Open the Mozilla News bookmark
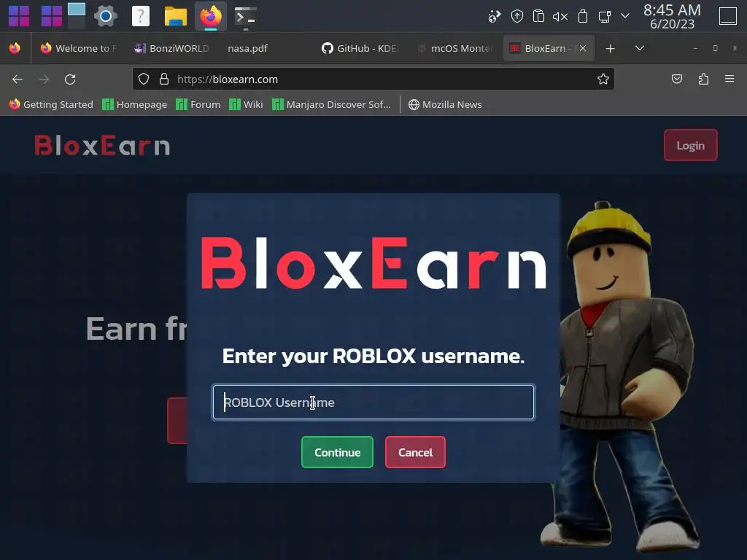 (445, 104)
